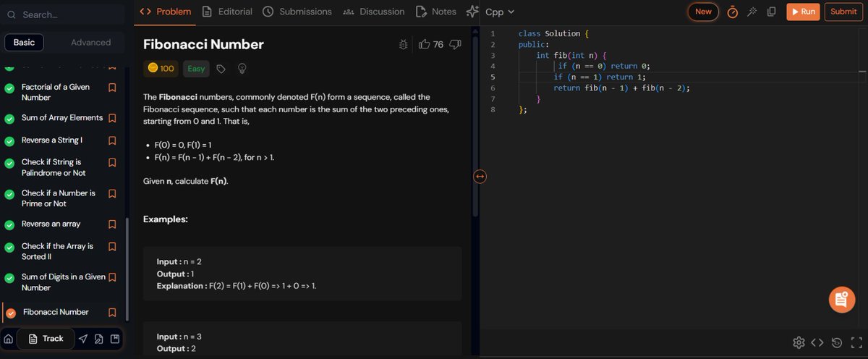
Task: Click the timer stopwatch icon
Action: click(x=733, y=12)
